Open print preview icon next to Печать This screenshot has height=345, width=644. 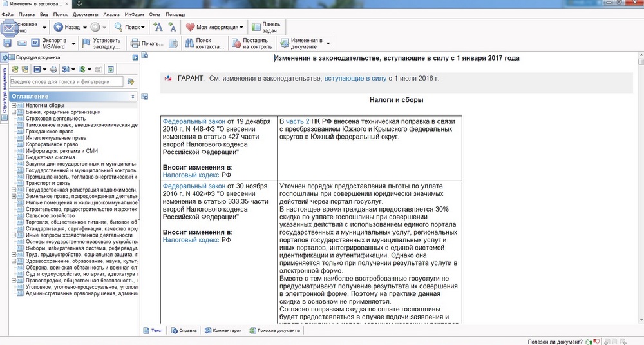[173, 43]
